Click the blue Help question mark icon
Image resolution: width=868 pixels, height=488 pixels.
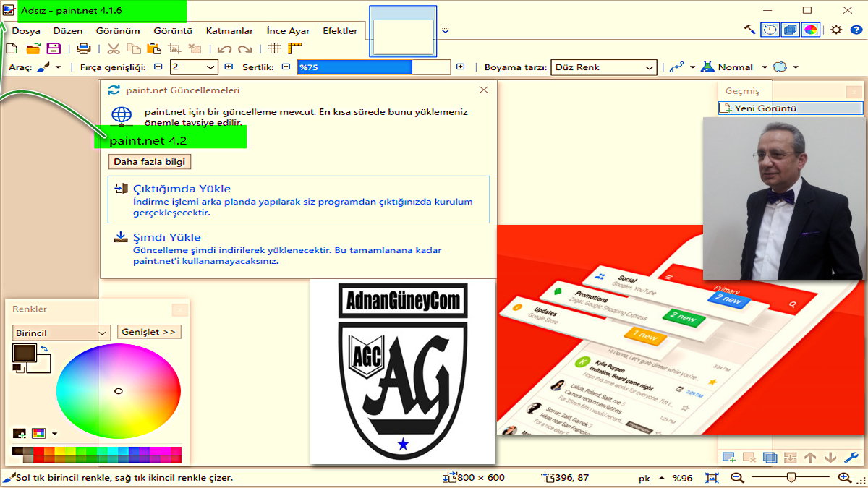click(856, 30)
